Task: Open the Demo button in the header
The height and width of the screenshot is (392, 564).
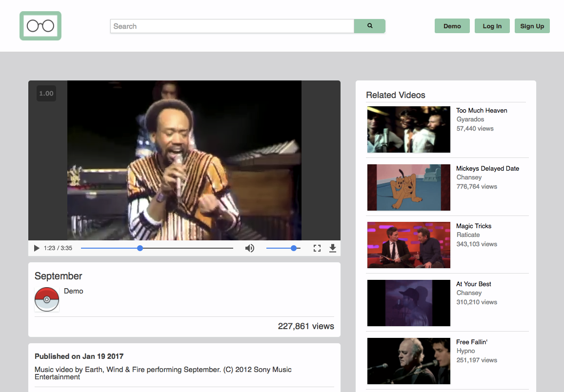Action: (x=452, y=26)
